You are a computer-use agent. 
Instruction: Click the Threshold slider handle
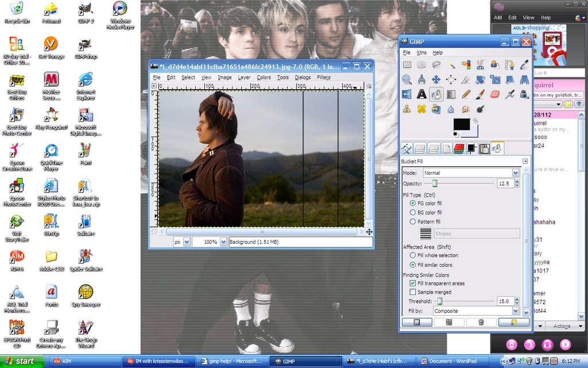[x=440, y=301]
